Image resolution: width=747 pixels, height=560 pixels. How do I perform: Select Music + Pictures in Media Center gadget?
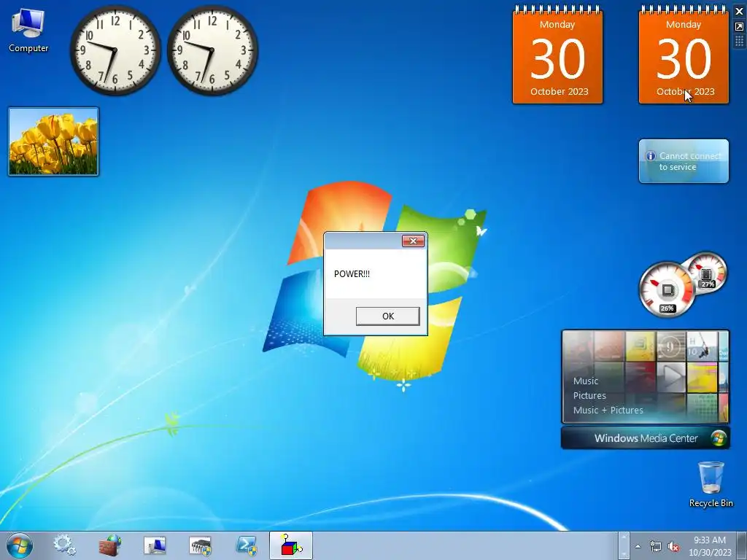(608, 410)
